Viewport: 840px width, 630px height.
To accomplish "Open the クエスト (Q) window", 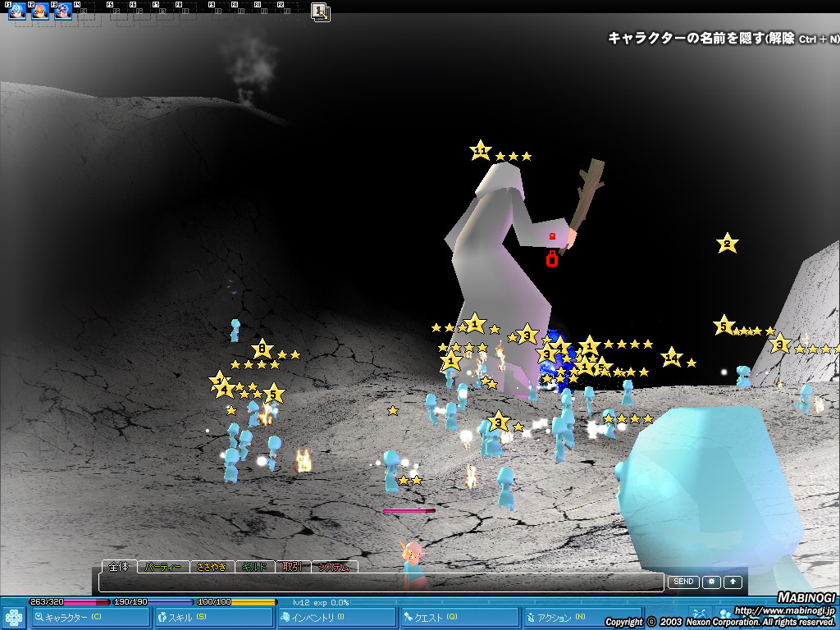I will (x=459, y=618).
